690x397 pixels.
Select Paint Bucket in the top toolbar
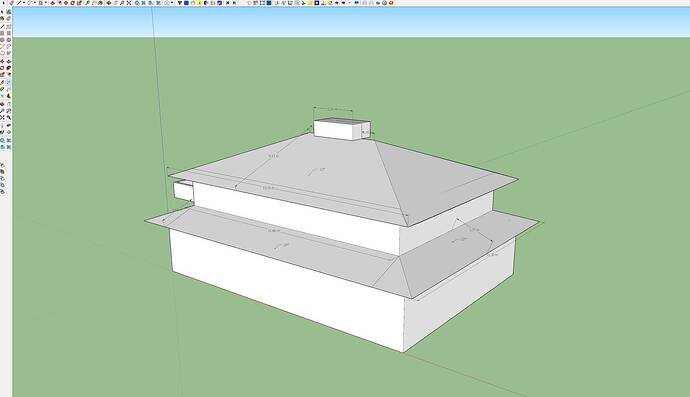101,3
